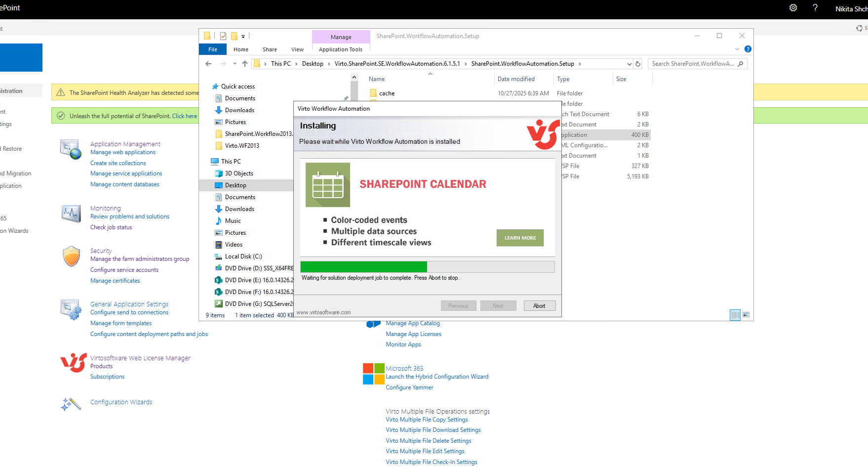The width and height of the screenshot is (868, 468).
Task: Click the Configuration Wizards wand icon
Action: 71,404
